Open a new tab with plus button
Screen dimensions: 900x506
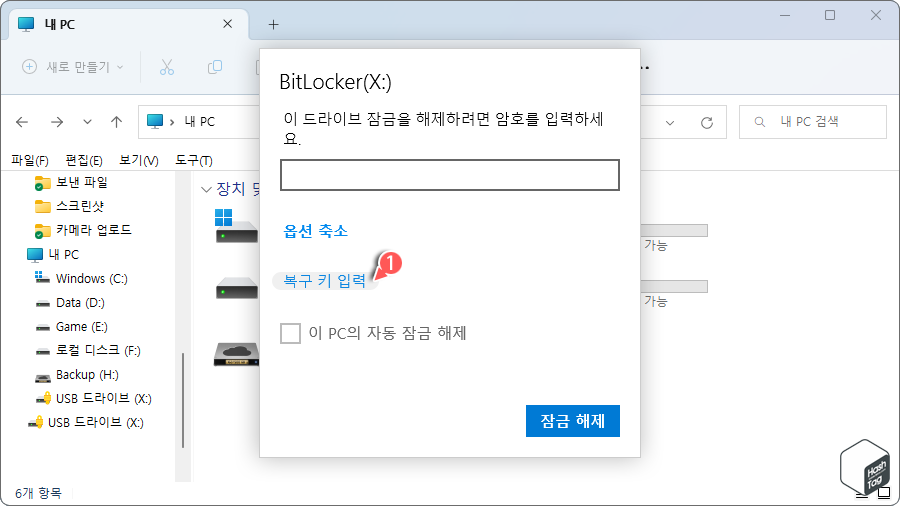pos(274,25)
